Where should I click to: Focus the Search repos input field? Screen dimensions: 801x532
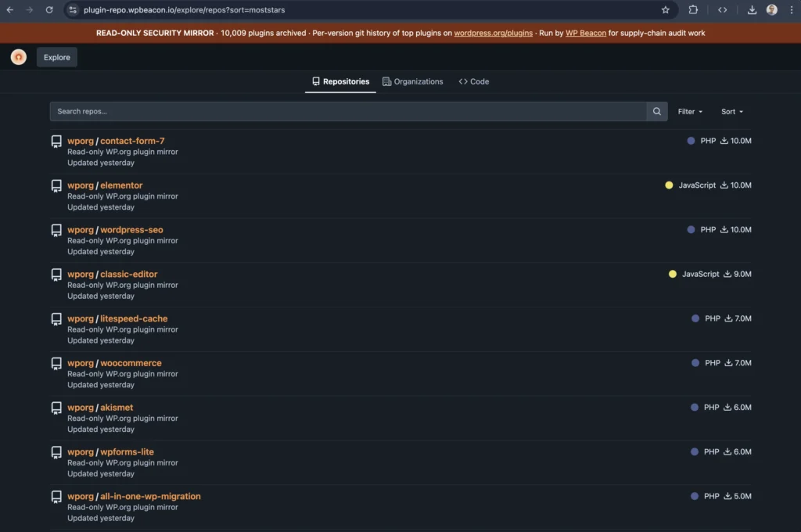click(348, 111)
